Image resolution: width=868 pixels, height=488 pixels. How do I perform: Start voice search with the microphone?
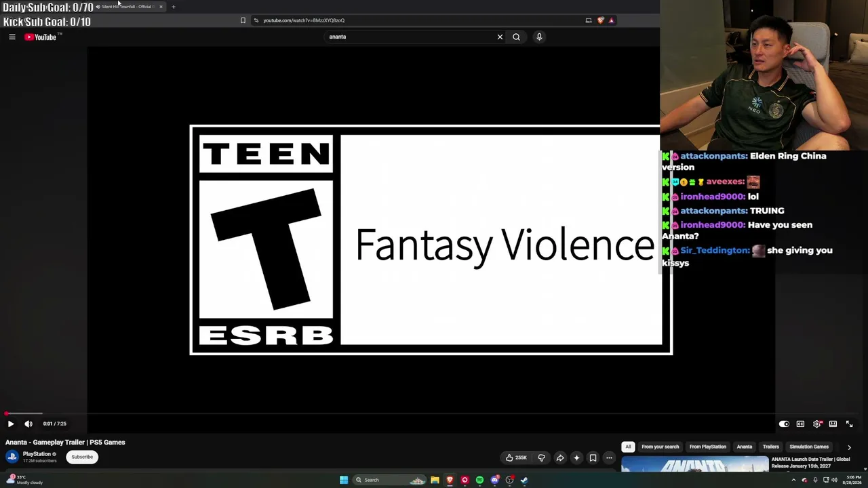click(539, 37)
